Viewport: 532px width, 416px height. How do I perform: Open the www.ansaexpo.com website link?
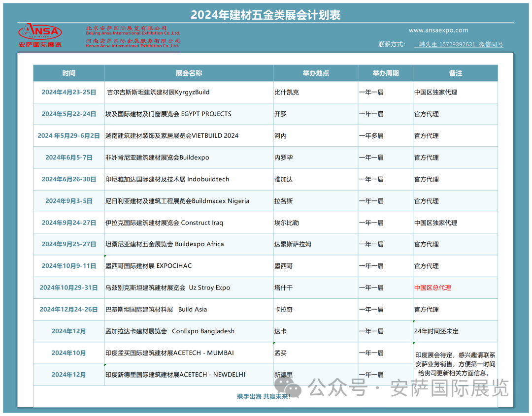pos(438,30)
